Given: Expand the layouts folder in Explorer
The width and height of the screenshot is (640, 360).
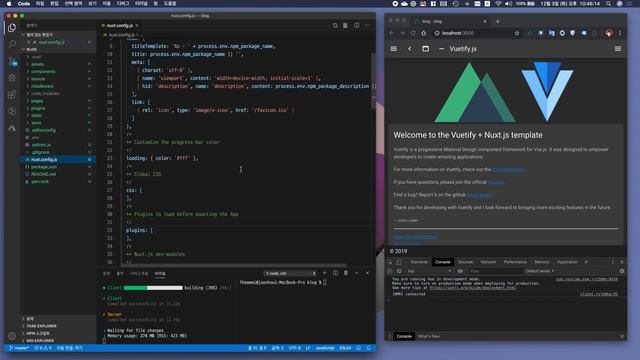Looking at the screenshot, I should click(38, 79).
